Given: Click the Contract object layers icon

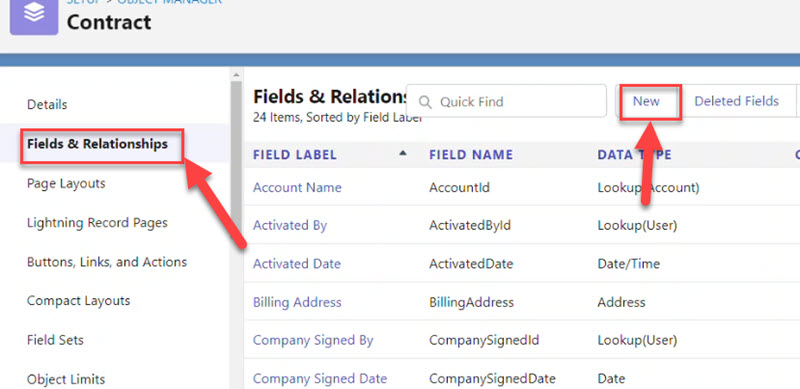Looking at the screenshot, I should click(34, 15).
